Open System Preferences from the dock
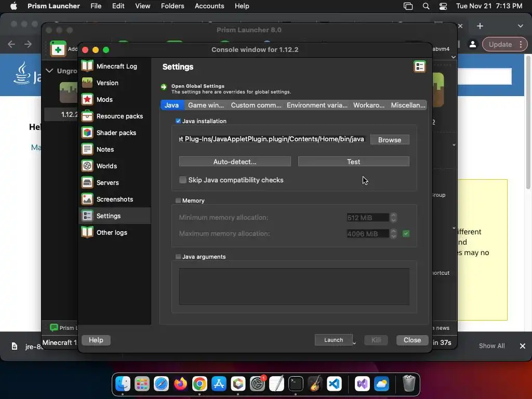 point(258,384)
